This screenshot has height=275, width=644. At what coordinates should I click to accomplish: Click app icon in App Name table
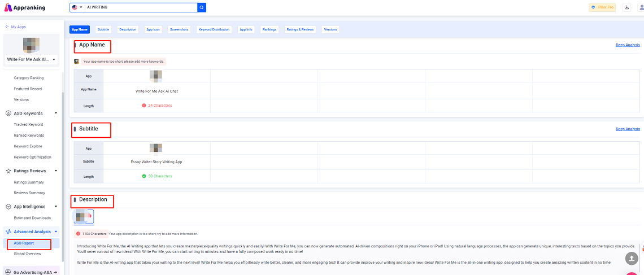[156, 76]
